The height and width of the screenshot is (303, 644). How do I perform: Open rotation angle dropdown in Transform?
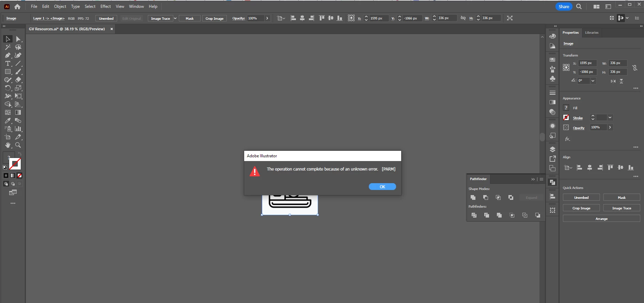(x=593, y=81)
